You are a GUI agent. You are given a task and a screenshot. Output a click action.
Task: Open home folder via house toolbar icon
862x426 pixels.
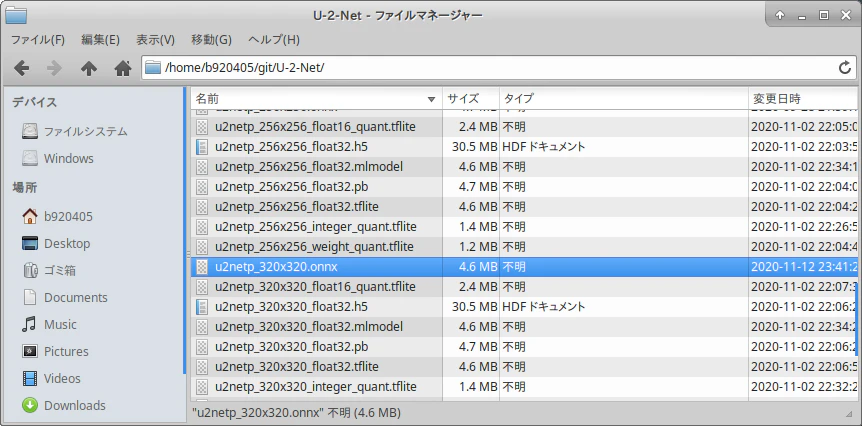(123, 68)
